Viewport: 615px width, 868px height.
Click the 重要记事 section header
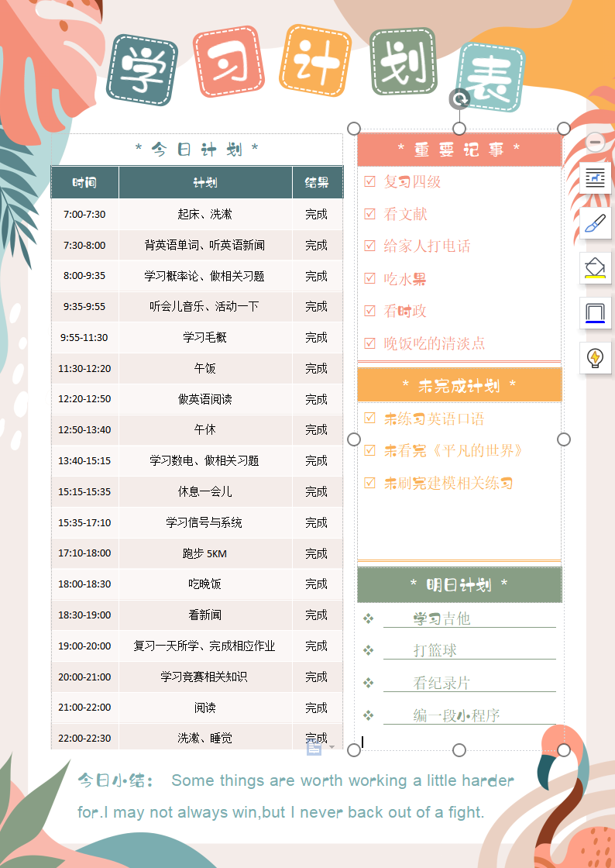point(459,150)
